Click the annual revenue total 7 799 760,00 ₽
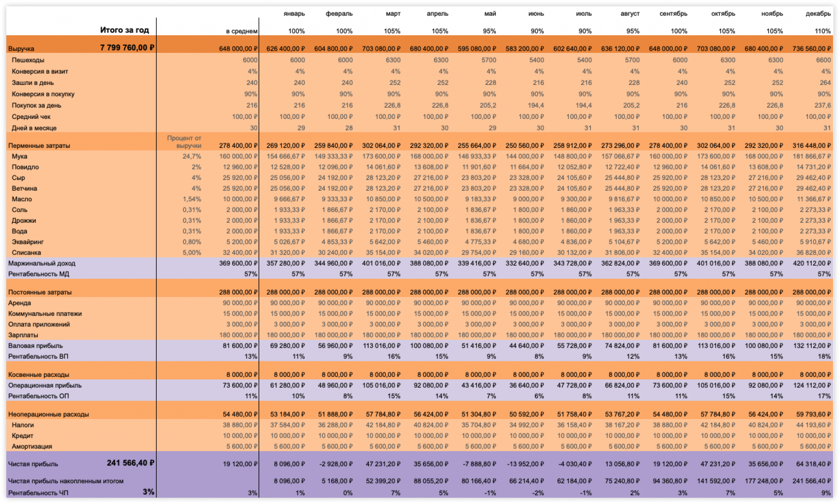 point(127,48)
